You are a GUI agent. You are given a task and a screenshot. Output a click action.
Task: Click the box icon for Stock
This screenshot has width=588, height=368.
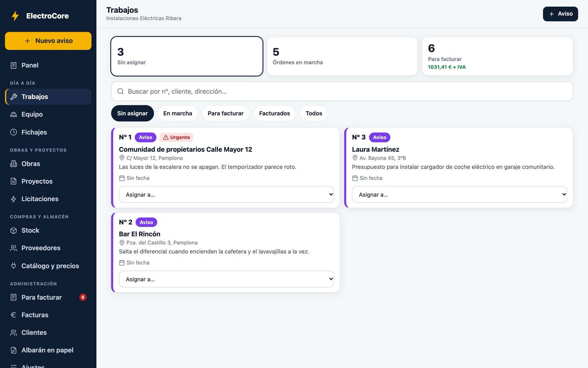[x=14, y=230]
